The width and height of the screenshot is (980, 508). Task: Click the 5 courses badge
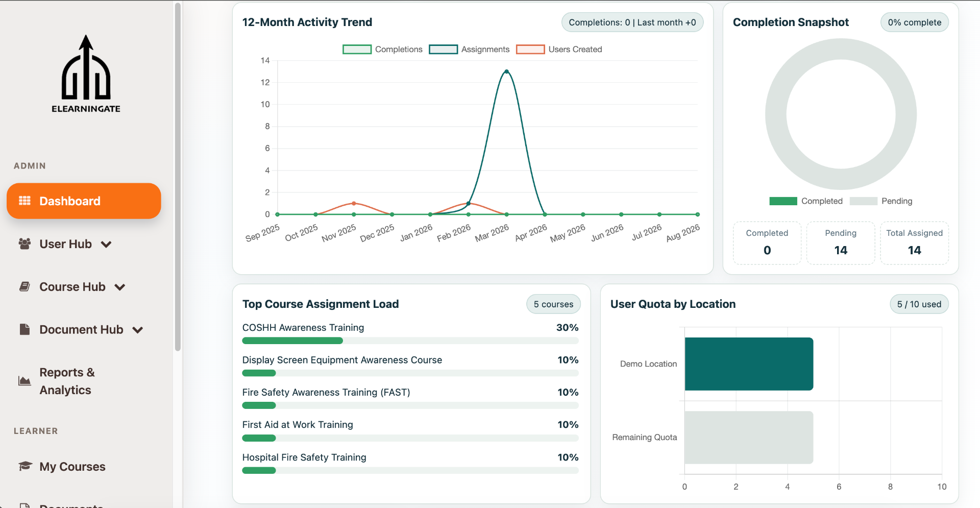coord(553,304)
